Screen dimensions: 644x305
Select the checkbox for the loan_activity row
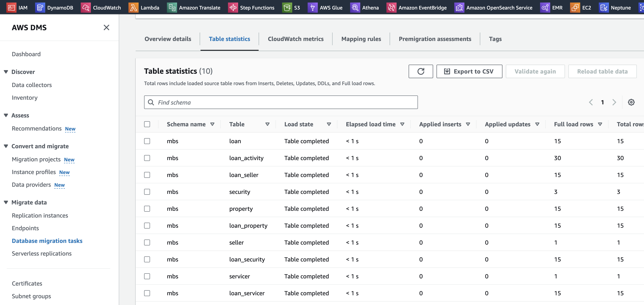(147, 158)
